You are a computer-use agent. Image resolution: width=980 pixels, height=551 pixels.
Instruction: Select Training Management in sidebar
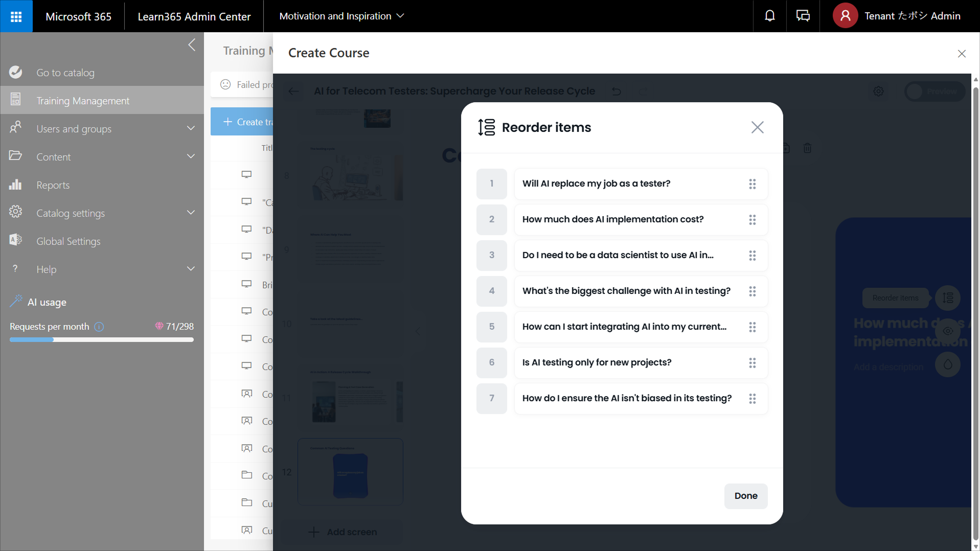(x=83, y=101)
